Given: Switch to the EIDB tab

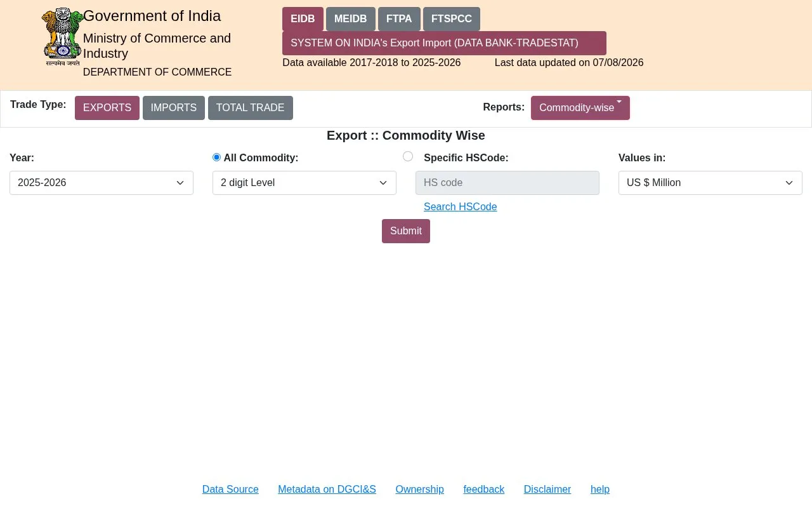Looking at the screenshot, I should [x=303, y=19].
